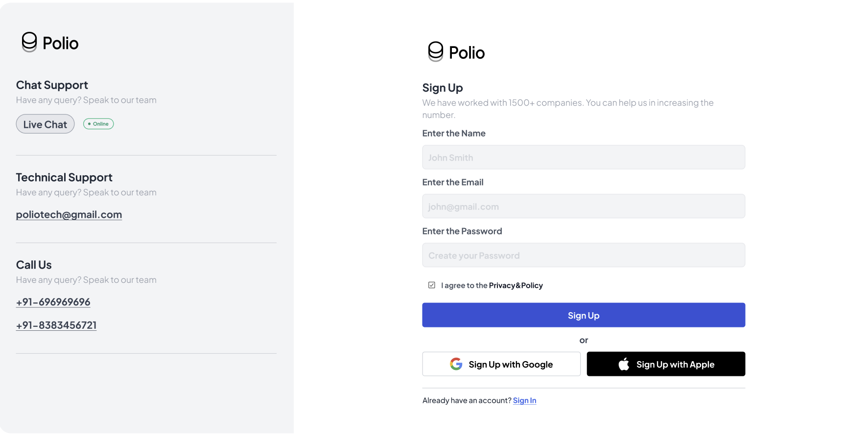Call the +91-8383456721 phone number
868x437 pixels.
click(56, 325)
